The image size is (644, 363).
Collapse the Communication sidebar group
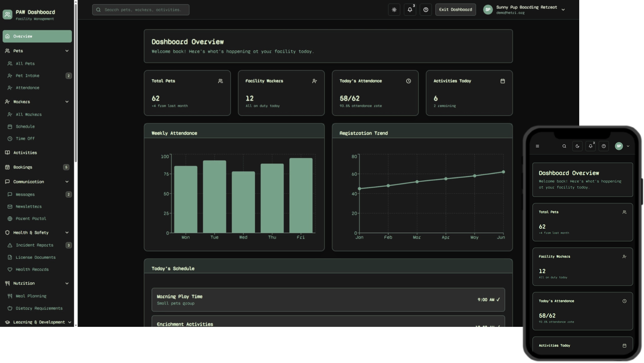click(67, 181)
